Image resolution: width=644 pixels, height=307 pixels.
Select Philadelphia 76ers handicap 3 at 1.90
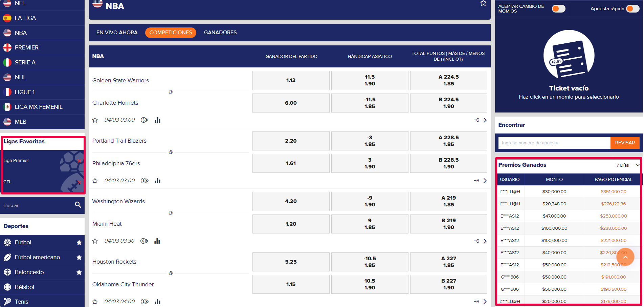(370, 163)
